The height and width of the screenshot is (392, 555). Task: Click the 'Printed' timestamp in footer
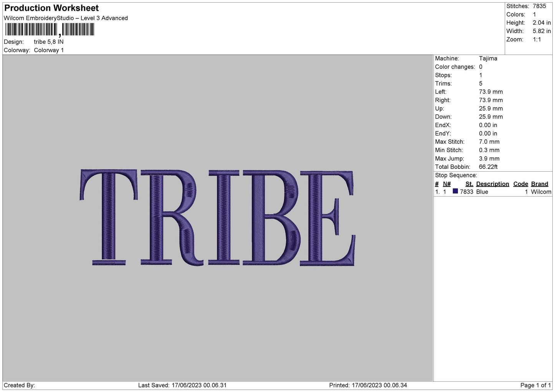click(x=368, y=385)
